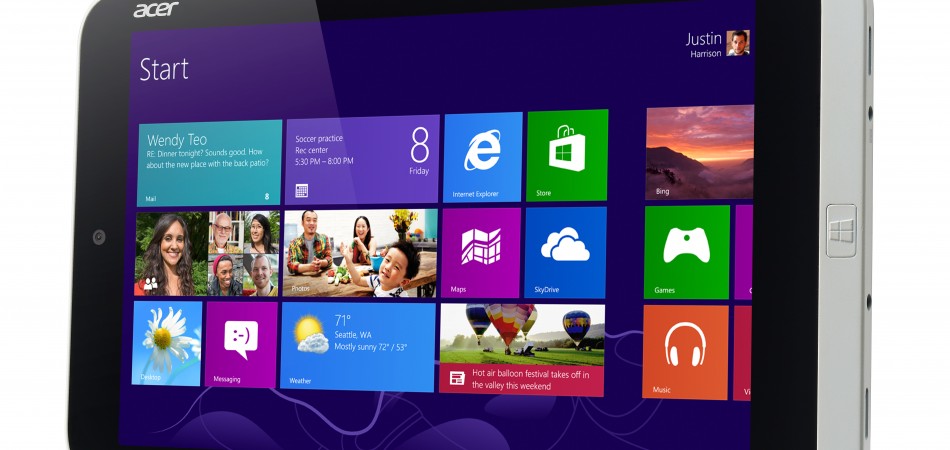This screenshot has height=450, width=950.
Task: Open the Internet Explorer tile
Action: (x=483, y=156)
